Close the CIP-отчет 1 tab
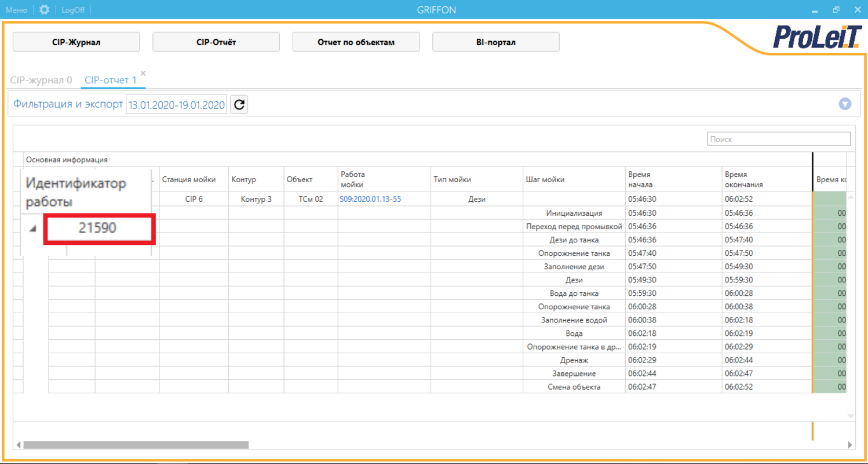Screen dimensions: 868x464 pyautogui.click(x=143, y=74)
